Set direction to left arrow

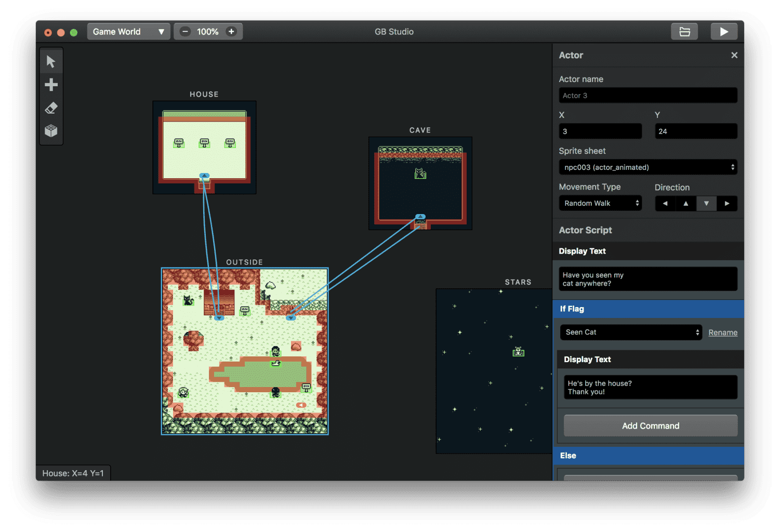[x=665, y=204]
